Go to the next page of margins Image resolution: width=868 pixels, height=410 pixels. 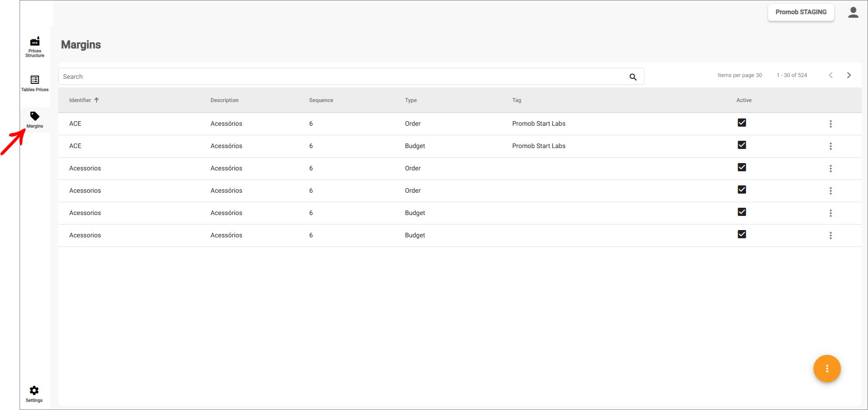click(x=848, y=75)
